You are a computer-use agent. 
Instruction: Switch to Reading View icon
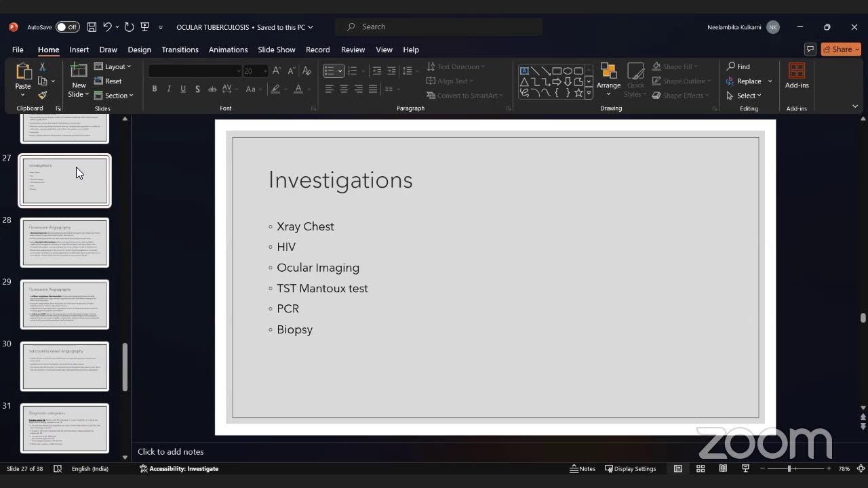point(723,468)
